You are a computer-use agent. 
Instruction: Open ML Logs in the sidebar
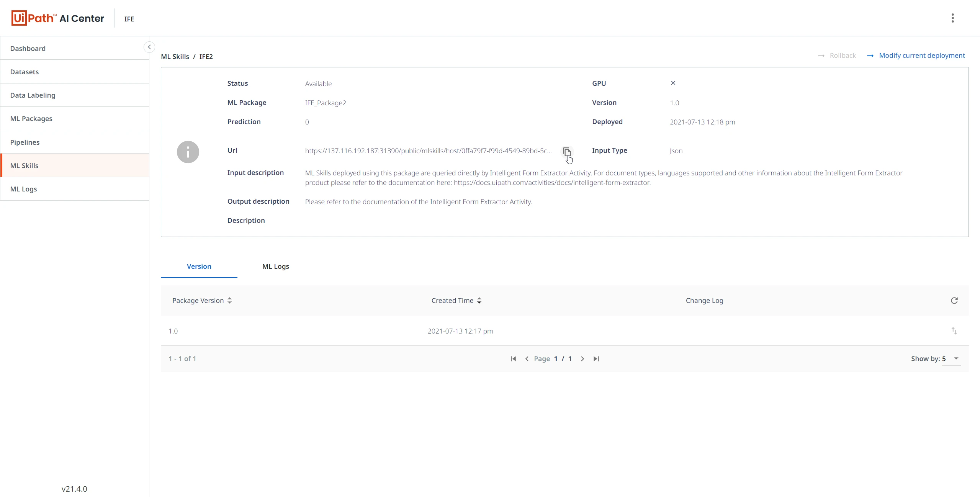[x=75, y=189]
